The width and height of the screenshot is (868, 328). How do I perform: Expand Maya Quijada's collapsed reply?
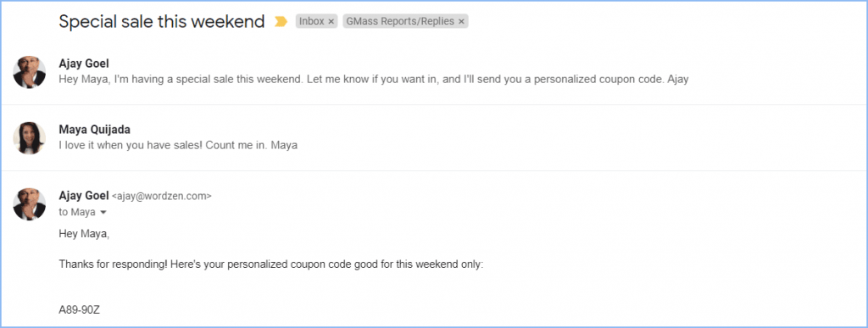434,138
